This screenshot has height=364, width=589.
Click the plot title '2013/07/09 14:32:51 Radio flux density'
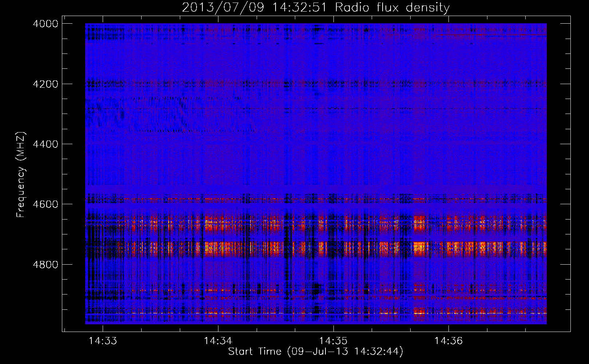(316, 8)
